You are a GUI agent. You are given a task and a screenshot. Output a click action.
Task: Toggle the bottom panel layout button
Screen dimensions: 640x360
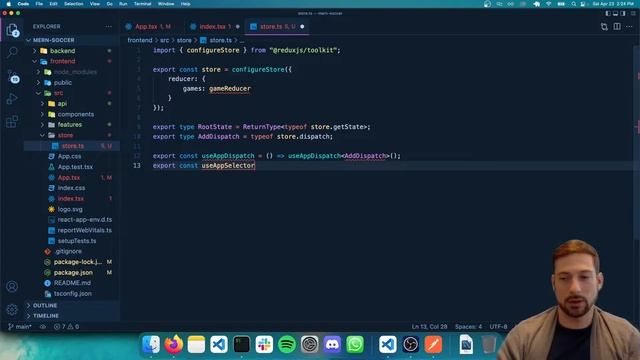point(616,13)
